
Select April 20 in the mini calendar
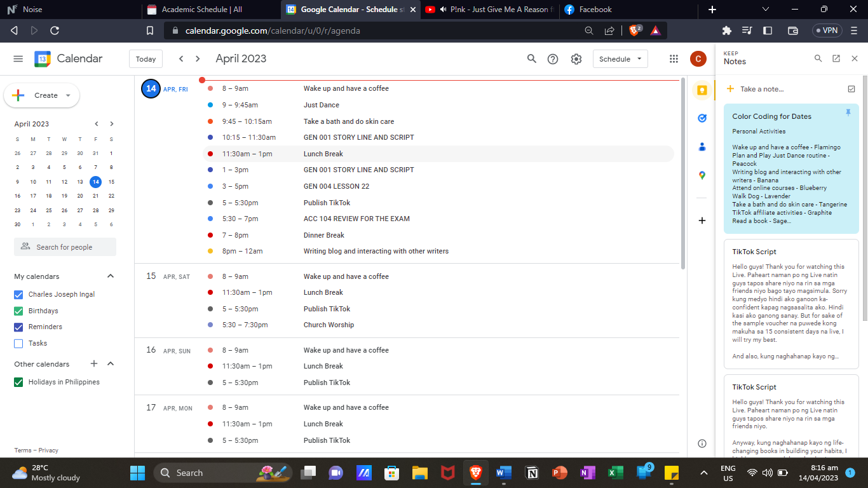80,196
